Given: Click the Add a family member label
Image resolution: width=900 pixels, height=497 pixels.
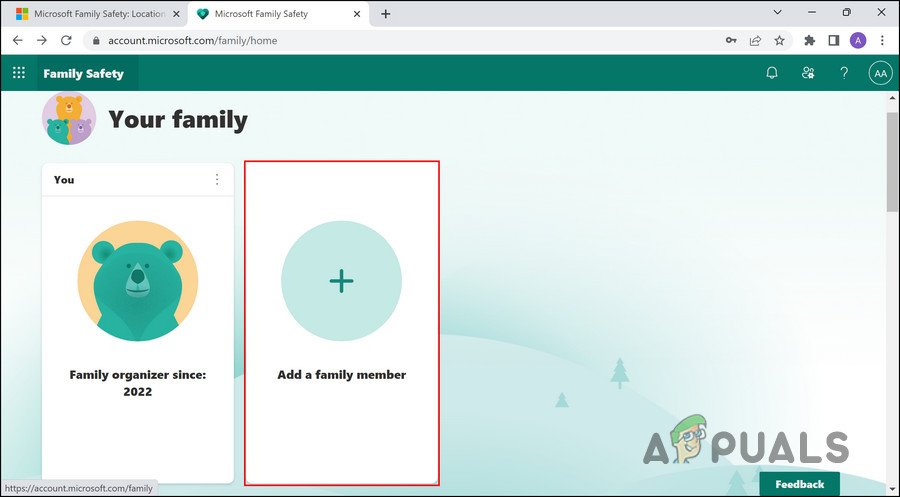Looking at the screenshot, I should [x=342, y=375].
